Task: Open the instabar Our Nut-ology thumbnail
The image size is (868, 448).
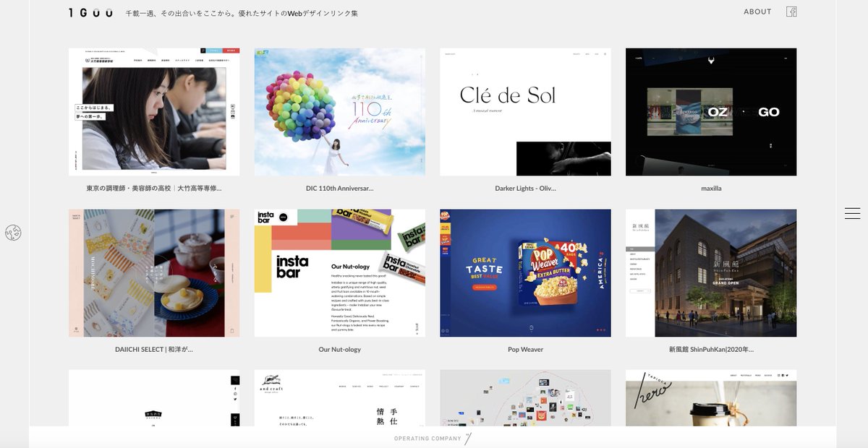Action: (x=339, y=273)
